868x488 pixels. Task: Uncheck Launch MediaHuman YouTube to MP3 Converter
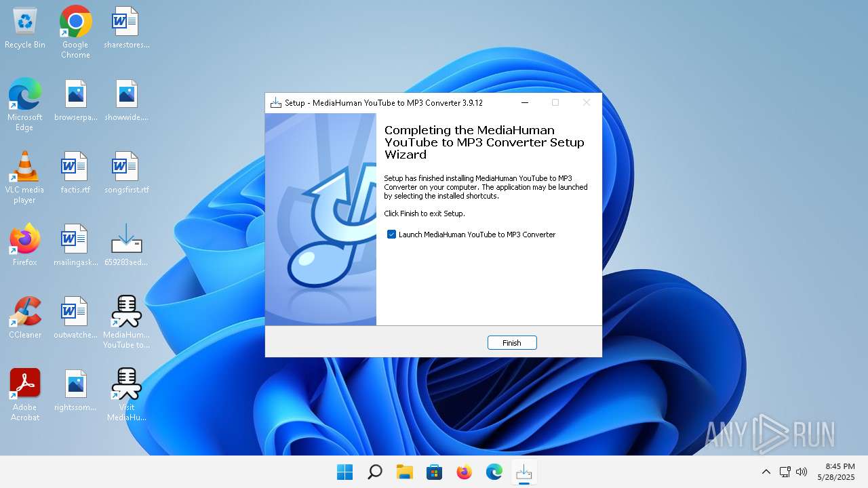[391, 235]
